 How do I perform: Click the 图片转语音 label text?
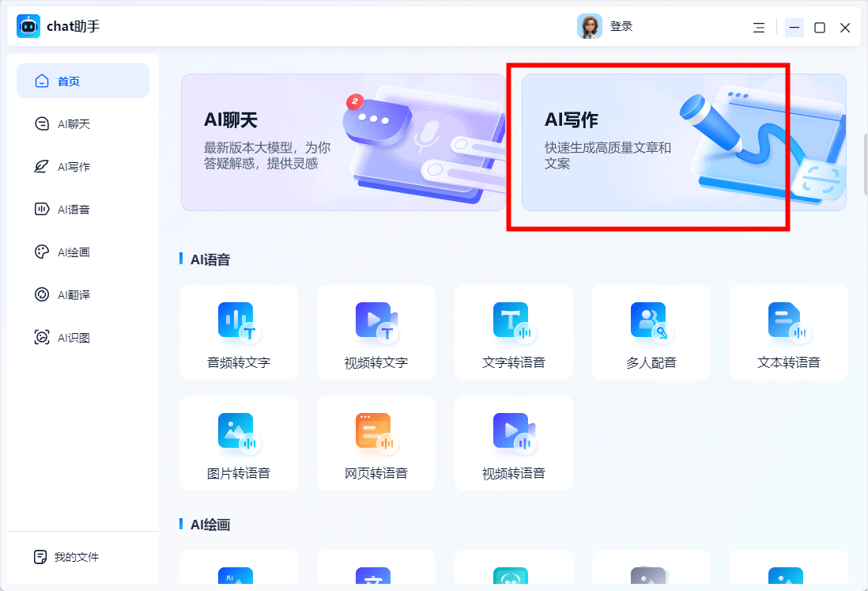pos(239,474)
